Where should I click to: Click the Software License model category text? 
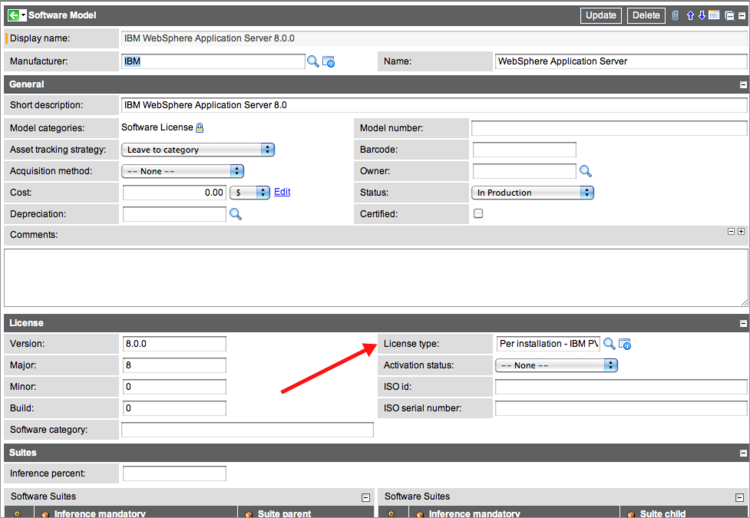157,127
